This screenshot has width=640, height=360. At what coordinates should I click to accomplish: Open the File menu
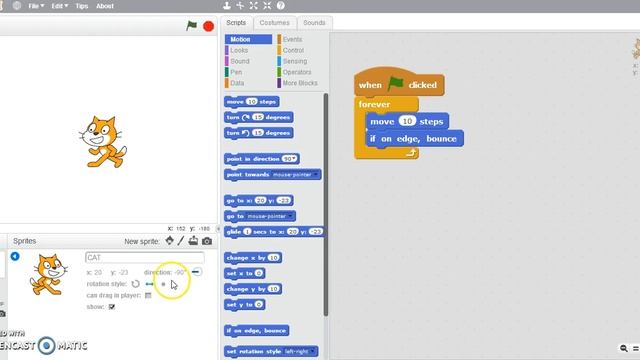[36, 6]
